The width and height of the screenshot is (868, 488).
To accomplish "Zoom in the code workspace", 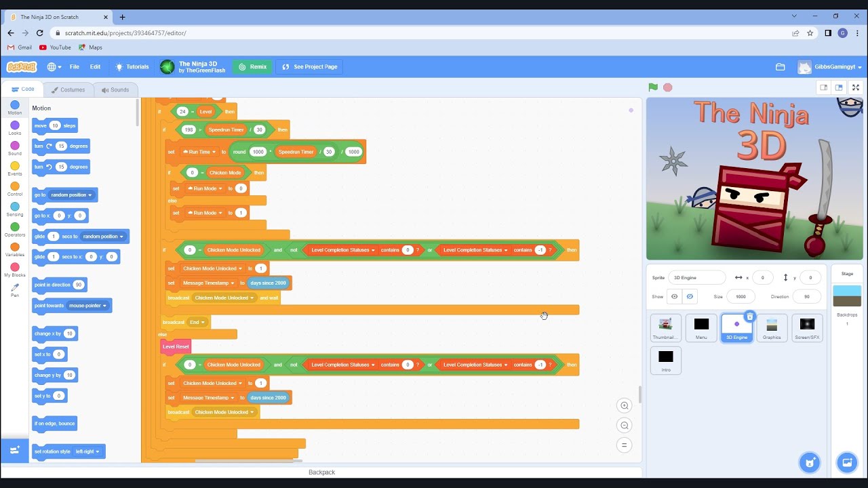I will 624,405.
